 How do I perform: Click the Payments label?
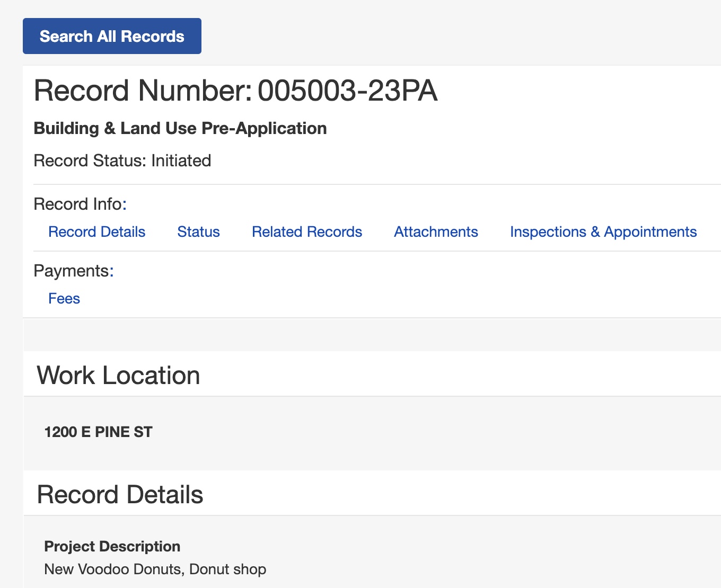coord(72,271)
